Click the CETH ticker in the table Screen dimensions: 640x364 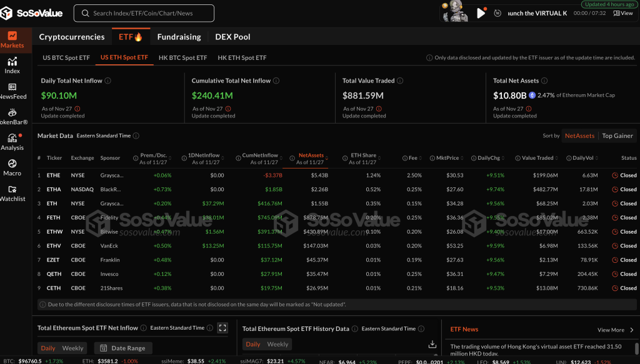point(54,288)
